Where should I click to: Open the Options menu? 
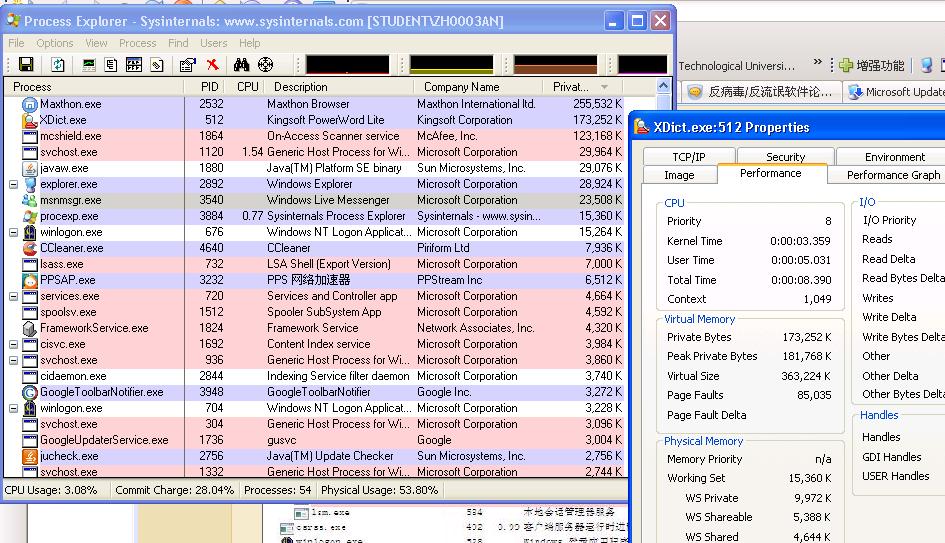click(x=54, y=43)
